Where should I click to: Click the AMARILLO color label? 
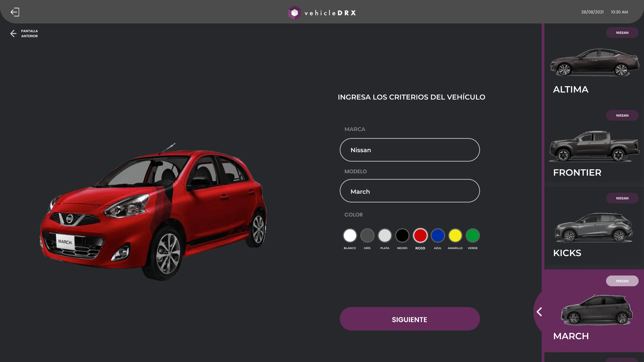[455, 248]
